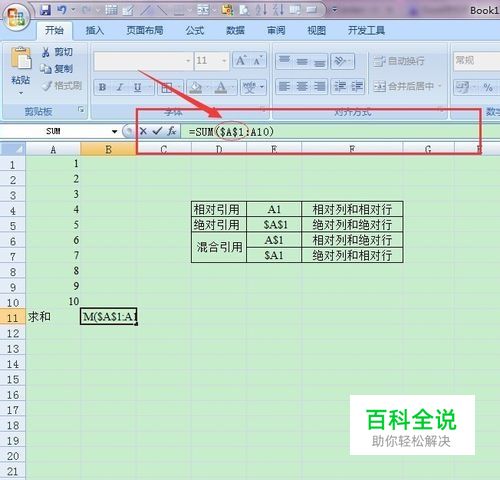The image size is (500, 480).
Task: Click the middle align icon
Action: click(302, 61)
